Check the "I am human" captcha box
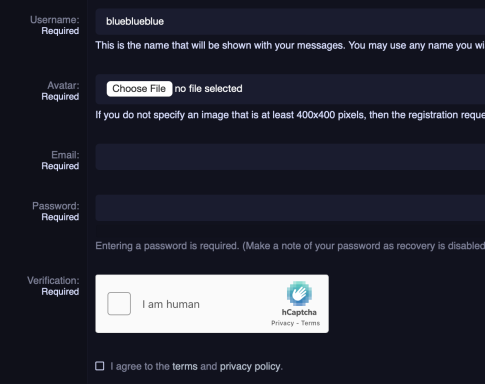This screenshot has height=384, width=485. point(119,304)
